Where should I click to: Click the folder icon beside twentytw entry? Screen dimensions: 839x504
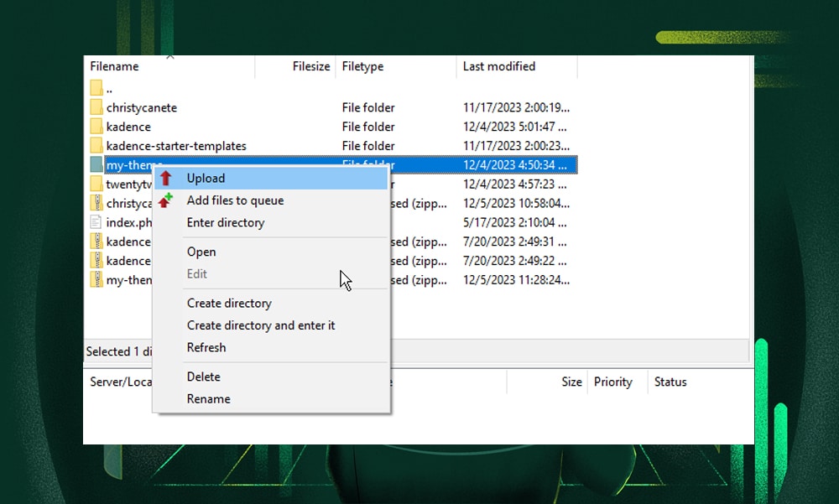click(x=96, y=184)
